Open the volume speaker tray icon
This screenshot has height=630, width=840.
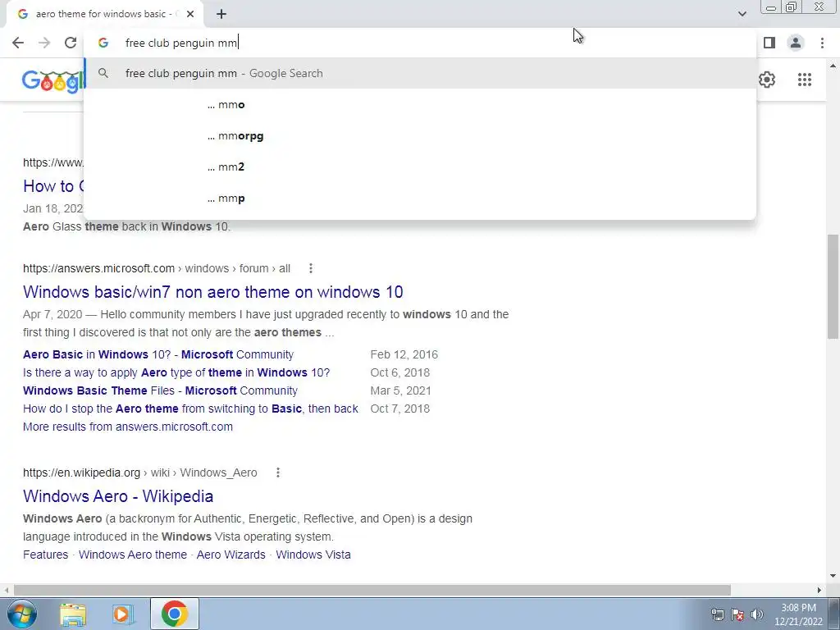point(757,614)
